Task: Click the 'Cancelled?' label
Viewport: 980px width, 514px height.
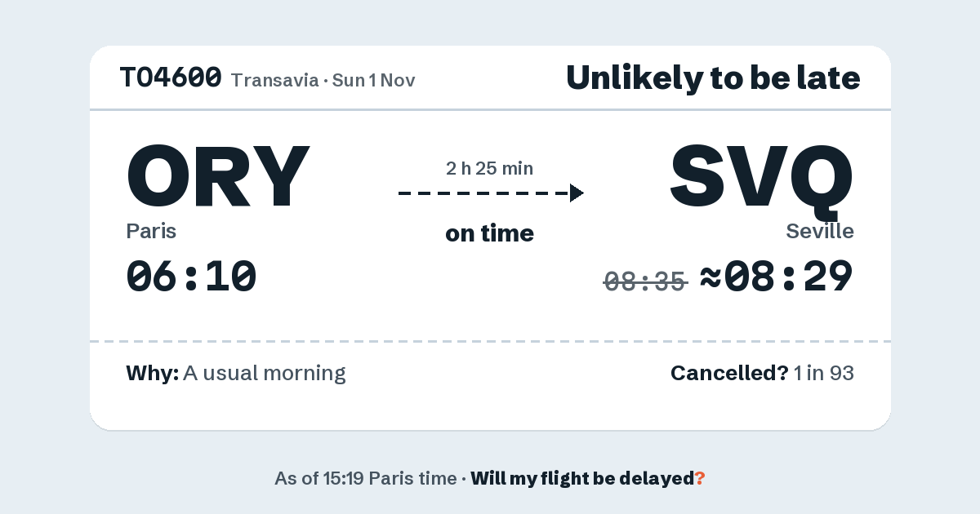Action: point(729,374)
